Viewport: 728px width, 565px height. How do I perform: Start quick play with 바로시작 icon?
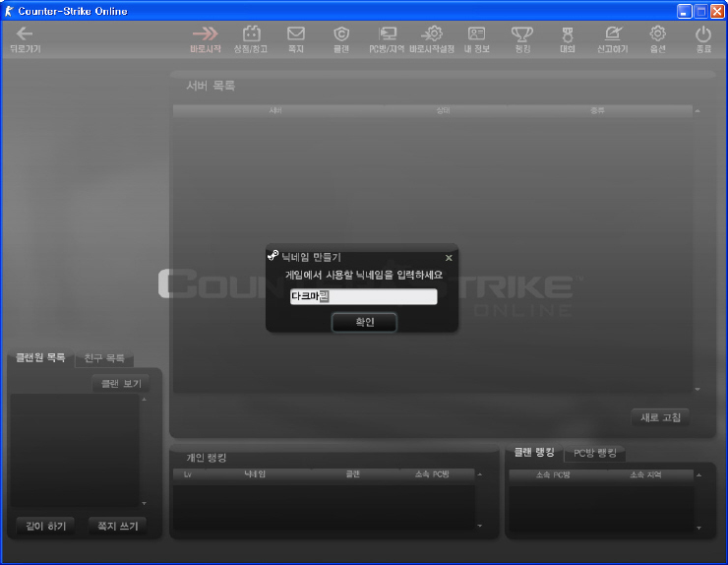pyautogui.click(x=206, y=39)
